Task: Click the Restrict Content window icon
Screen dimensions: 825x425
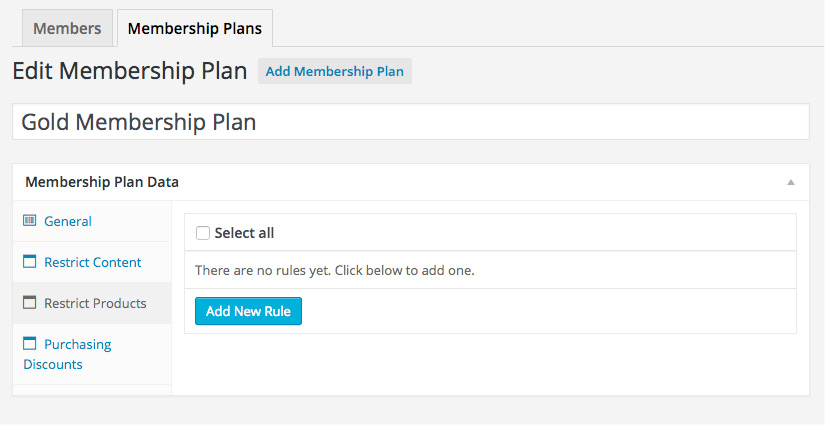Action: 29,261
